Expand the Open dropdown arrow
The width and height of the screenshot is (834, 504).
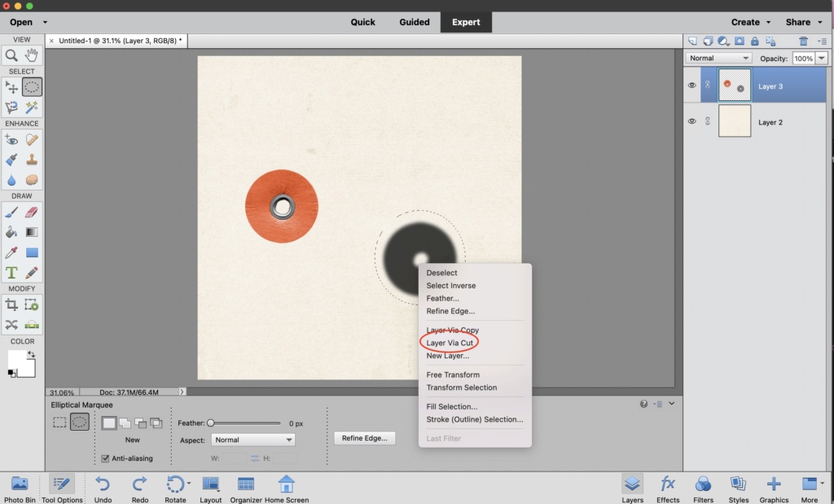[x=46, y=22]
